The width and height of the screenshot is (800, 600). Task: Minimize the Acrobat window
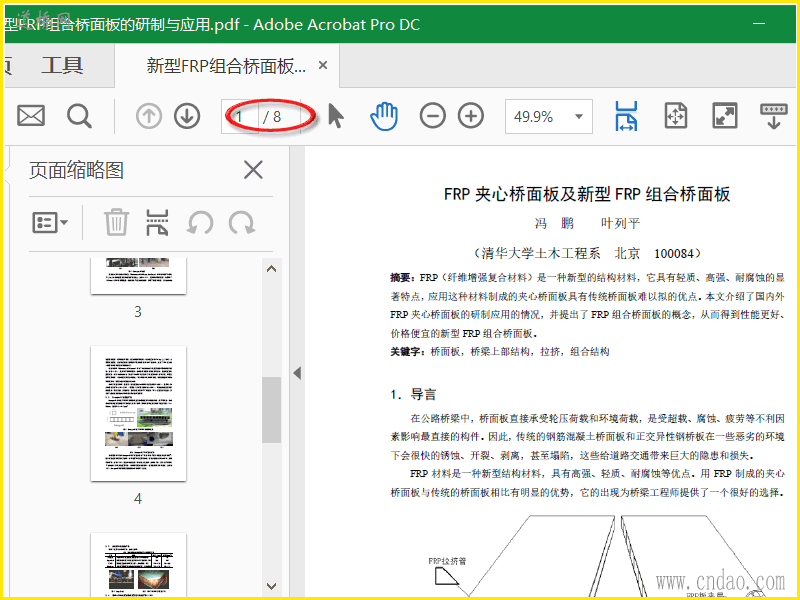tap(759, 23)
